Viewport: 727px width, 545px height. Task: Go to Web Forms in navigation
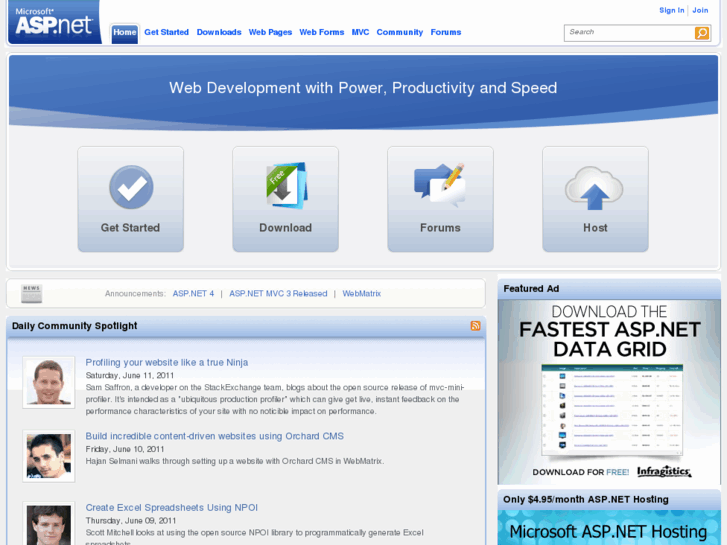click(x=322, y=32)
